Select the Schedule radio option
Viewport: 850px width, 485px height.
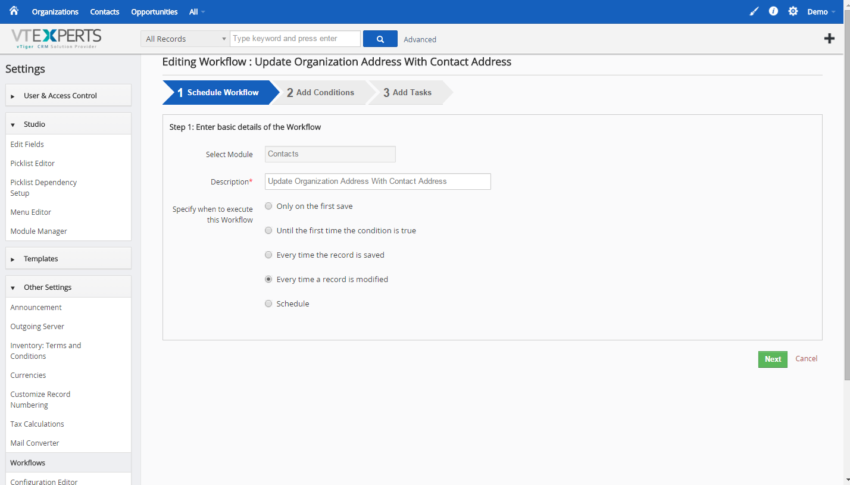click(x=268, y=303)
